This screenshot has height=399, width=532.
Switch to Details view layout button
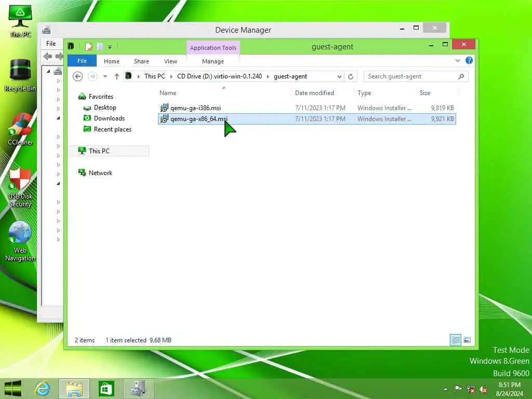click(455, 340)
